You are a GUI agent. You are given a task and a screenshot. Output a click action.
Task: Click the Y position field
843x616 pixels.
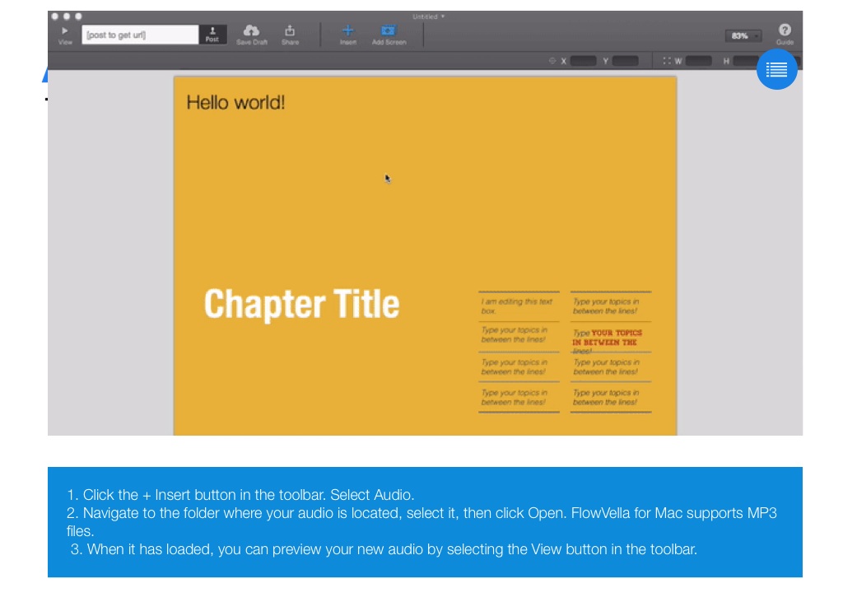(x=625, y=61)
